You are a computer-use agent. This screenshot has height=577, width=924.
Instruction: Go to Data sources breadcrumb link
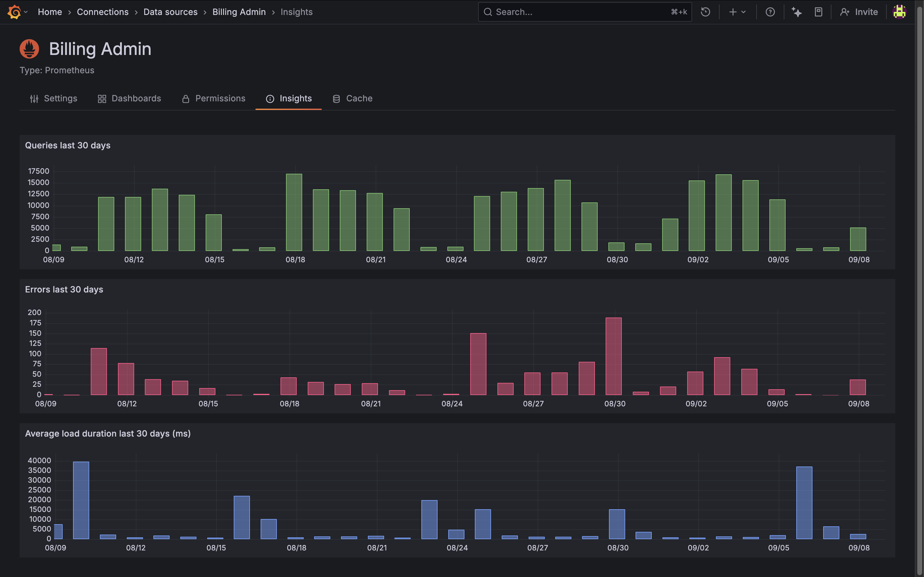click(x=170, y=12)
